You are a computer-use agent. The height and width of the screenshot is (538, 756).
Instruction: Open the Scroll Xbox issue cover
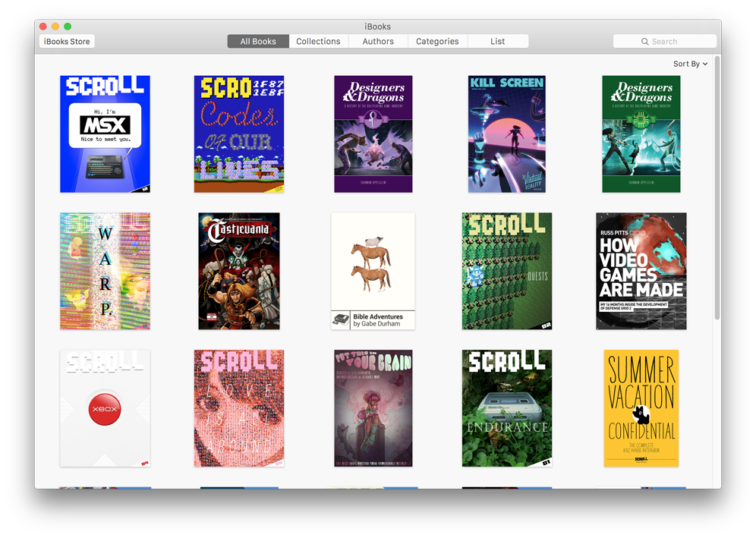(x=105, y=408)
